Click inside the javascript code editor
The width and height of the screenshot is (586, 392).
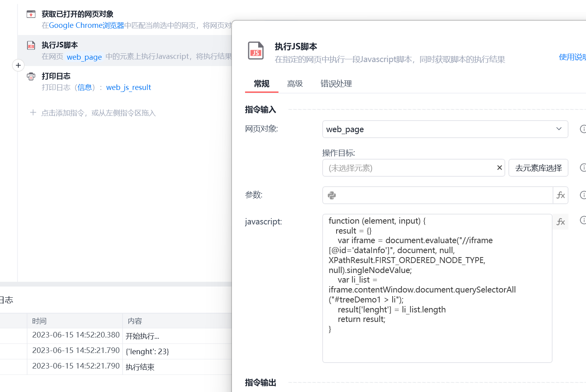click(437, 288)
